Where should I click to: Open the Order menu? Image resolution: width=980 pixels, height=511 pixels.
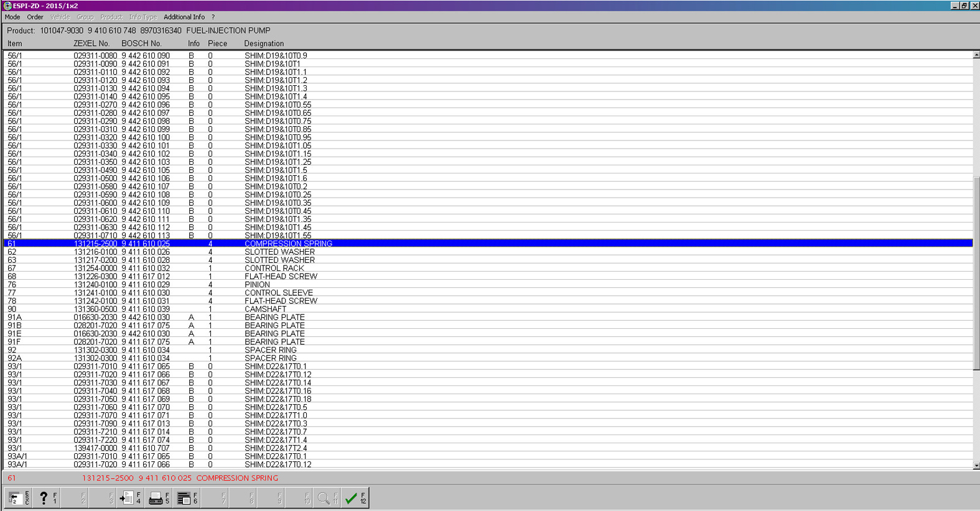(35, 17)
